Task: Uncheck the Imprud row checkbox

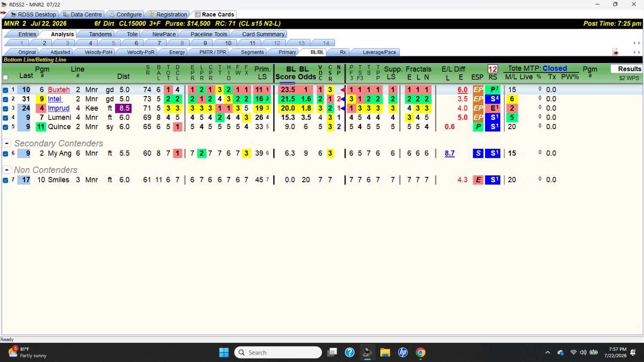Action: click(x=6, y=109)
